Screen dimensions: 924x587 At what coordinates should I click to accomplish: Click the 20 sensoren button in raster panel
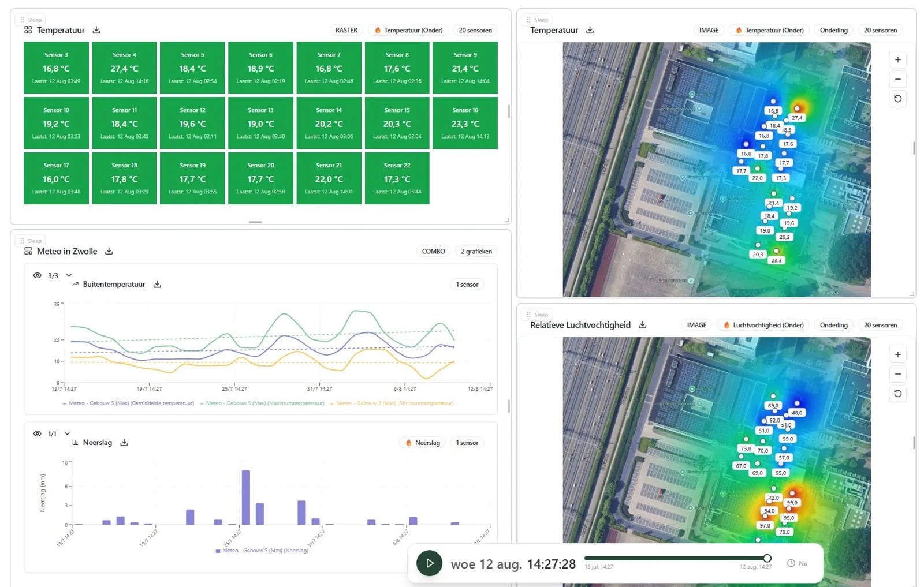coord(475,30)
